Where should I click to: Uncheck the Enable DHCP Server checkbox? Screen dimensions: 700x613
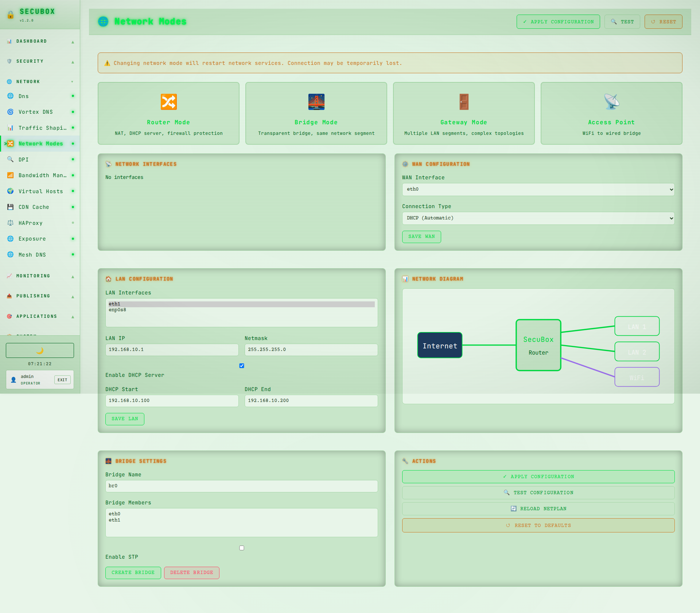(x=242, y=366)
